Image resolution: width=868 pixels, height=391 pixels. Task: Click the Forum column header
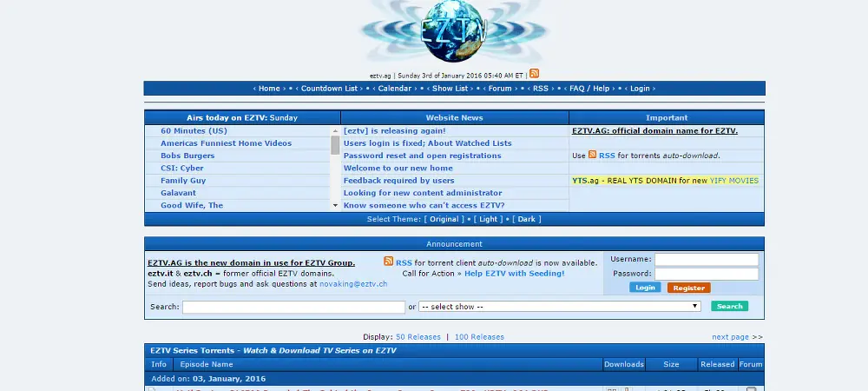[751, 364]
